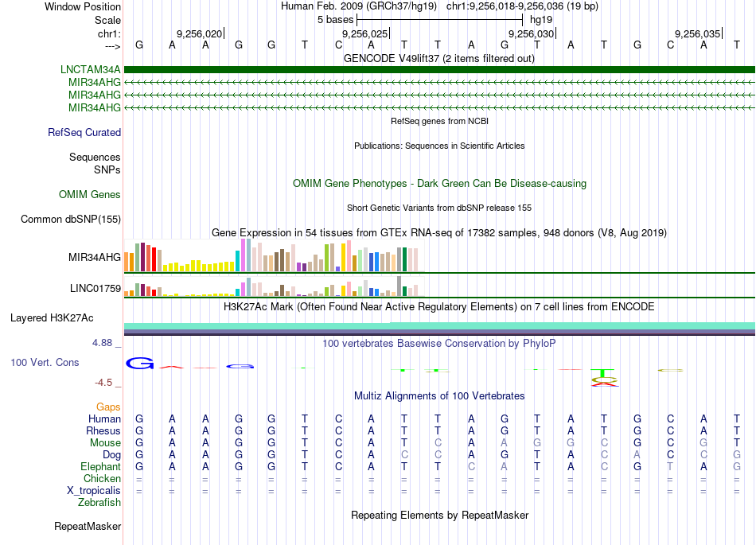This screenshot has height=545, width=756.
Task: Click the Sequences track label
Action: point(95,157)
